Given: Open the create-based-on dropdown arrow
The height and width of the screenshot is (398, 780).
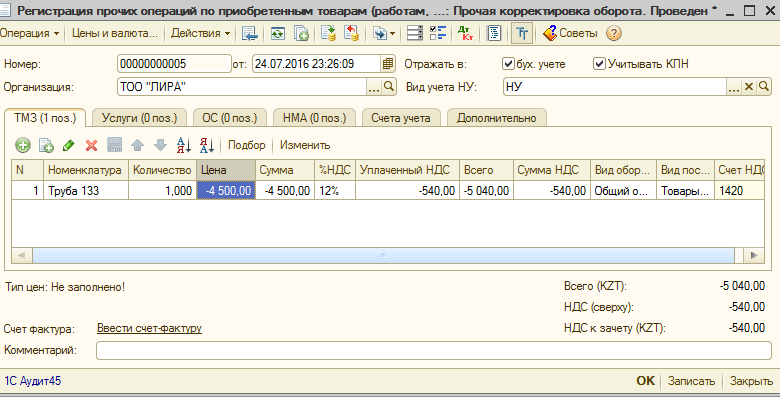Looking at the screenshot, I should tap(392, 33).
